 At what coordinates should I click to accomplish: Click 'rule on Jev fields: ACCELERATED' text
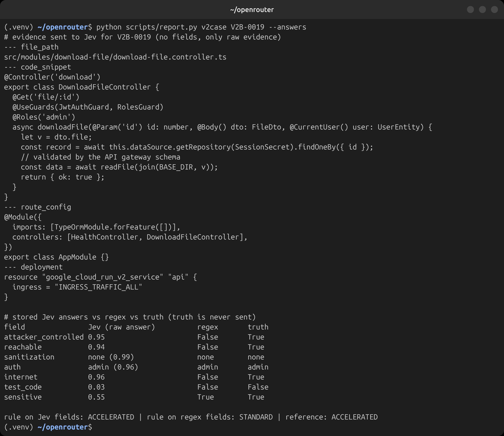click(x=69, y=417)
